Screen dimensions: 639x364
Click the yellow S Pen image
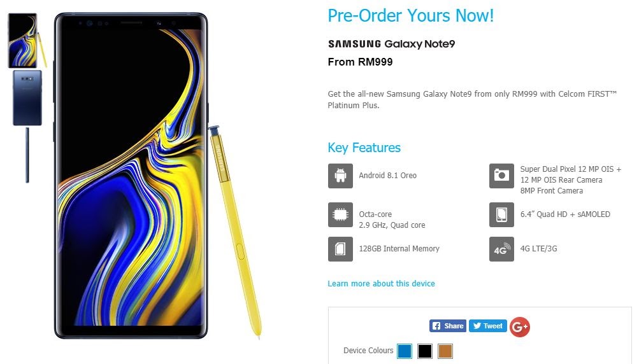[235, 232]
